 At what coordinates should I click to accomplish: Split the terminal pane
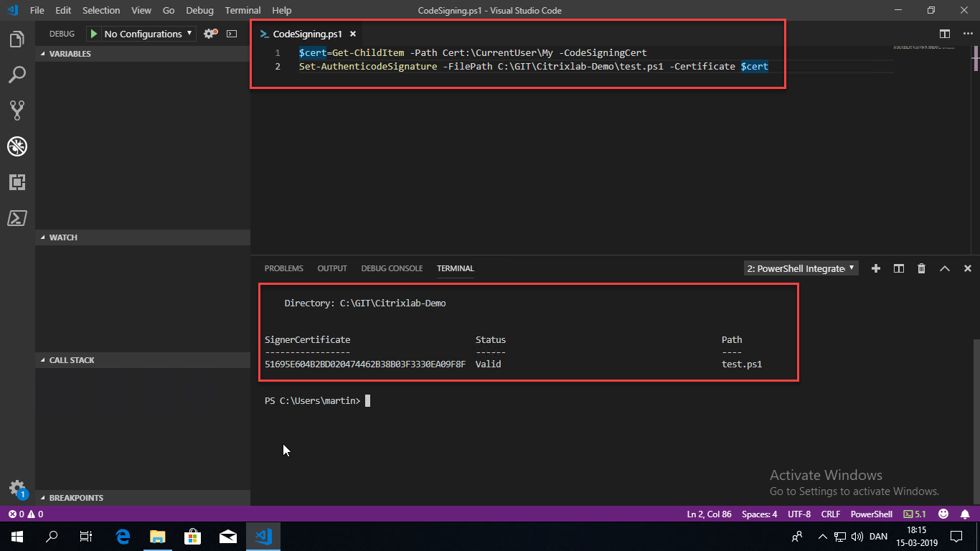898,268
